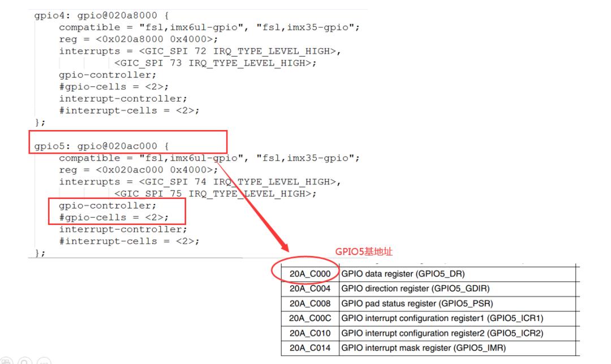Select the circled 20A_C000 address cell

click(x=310, y=274)
